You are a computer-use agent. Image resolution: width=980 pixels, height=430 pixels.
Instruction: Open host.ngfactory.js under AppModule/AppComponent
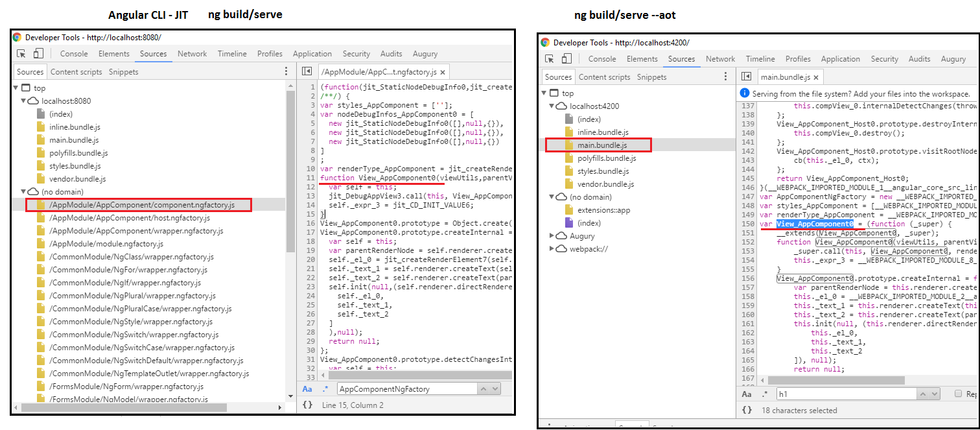click(129, 218)
